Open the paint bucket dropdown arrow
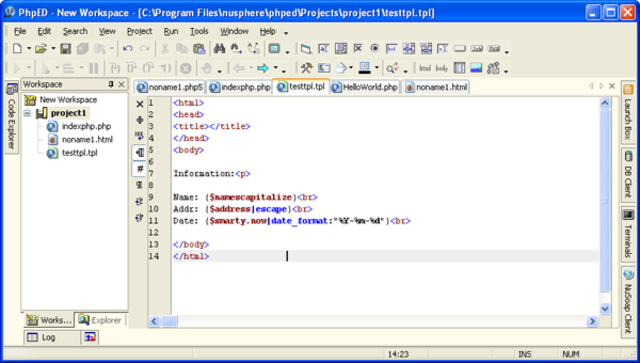Image resolution: width=640 pixels, height=363 pixels. 351,68
